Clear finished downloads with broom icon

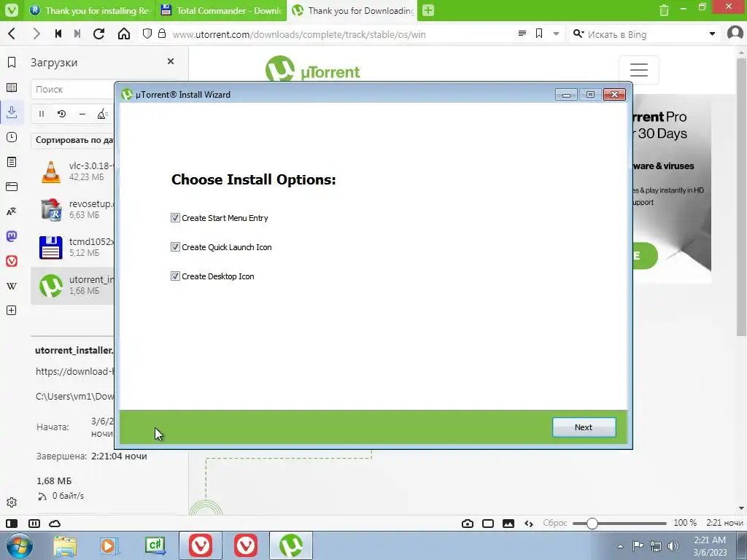pos(102,114)
